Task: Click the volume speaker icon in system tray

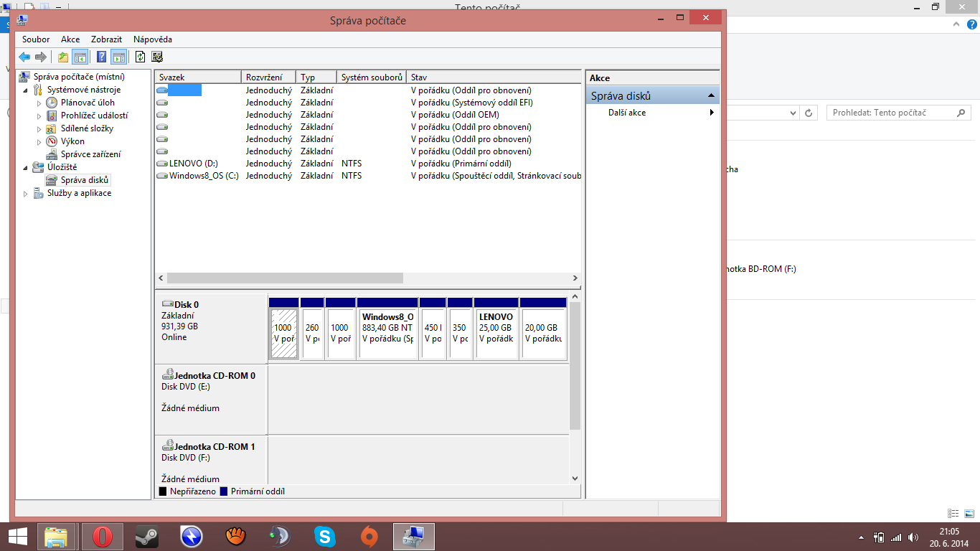Action: tap(913, 537)
